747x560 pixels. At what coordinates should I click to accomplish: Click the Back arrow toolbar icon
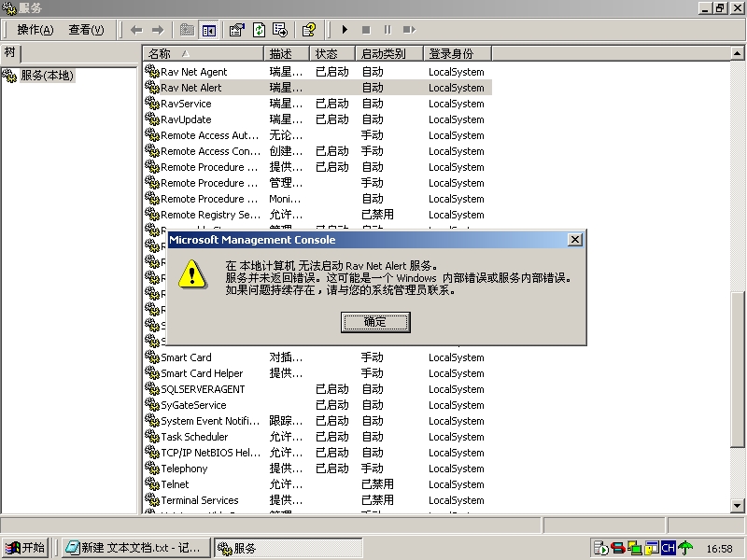coord(136,31)
